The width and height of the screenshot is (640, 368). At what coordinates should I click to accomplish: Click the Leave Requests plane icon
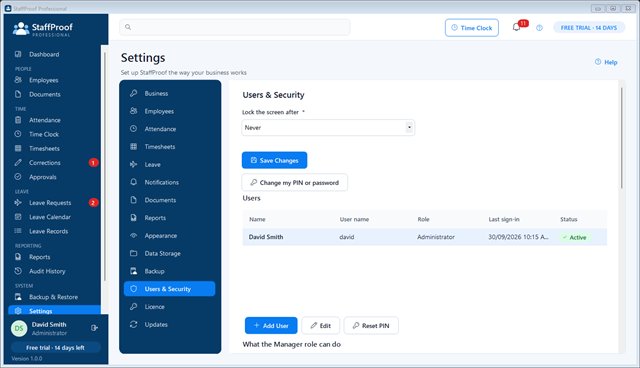pos(18,202)
